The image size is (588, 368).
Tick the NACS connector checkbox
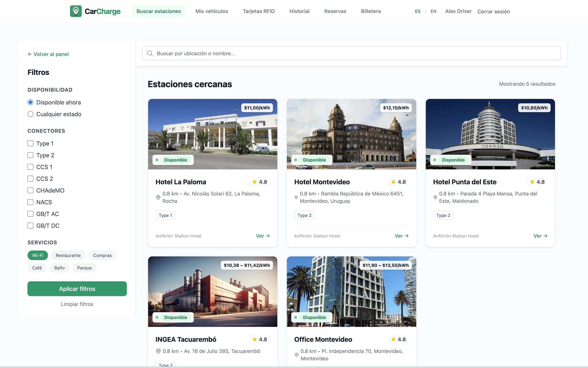click(30, 202)
